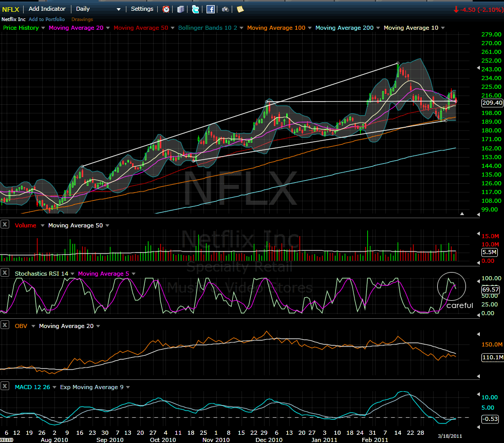Open the price alert alarm clock icon

click(x=166, y=9)
